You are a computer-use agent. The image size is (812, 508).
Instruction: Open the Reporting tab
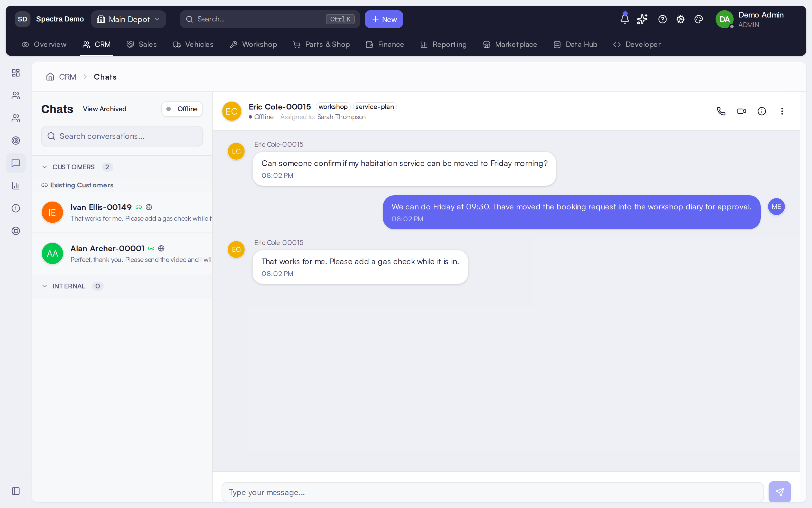point(443,44)
